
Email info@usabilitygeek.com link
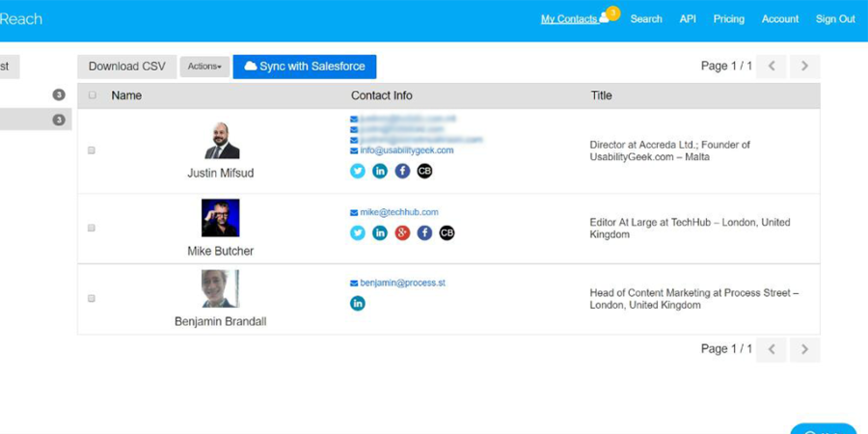(407, 150)
